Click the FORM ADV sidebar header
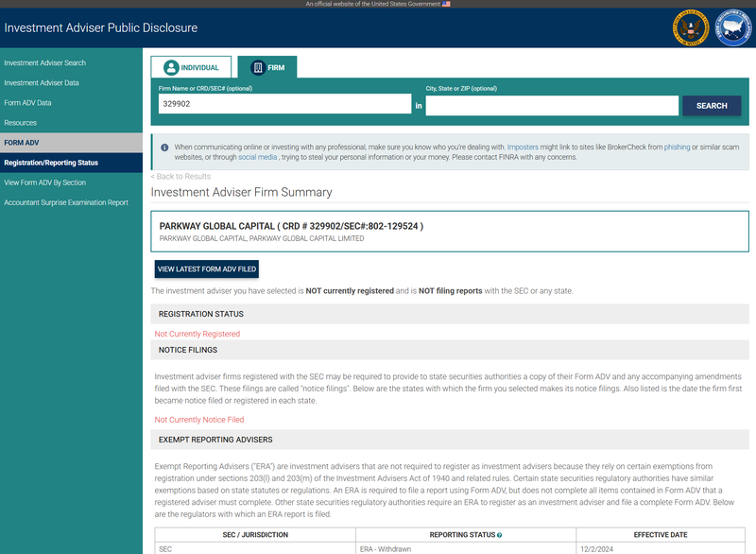Screen dimensions: 756x554 (x=72, y=143)
